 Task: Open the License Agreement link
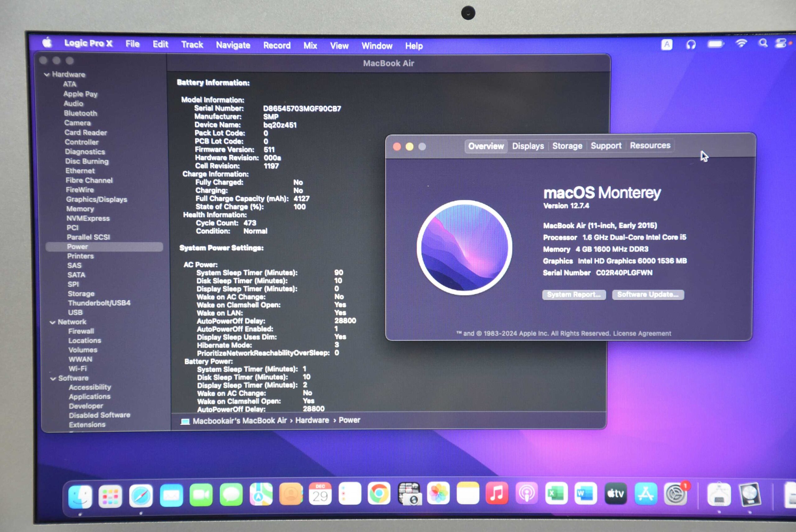tap(642, 334)
